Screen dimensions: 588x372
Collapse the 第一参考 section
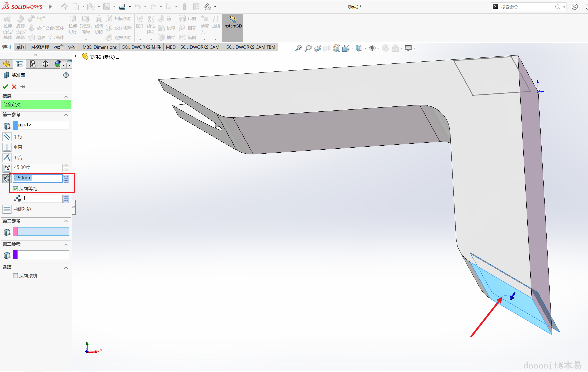coord(66,115)
